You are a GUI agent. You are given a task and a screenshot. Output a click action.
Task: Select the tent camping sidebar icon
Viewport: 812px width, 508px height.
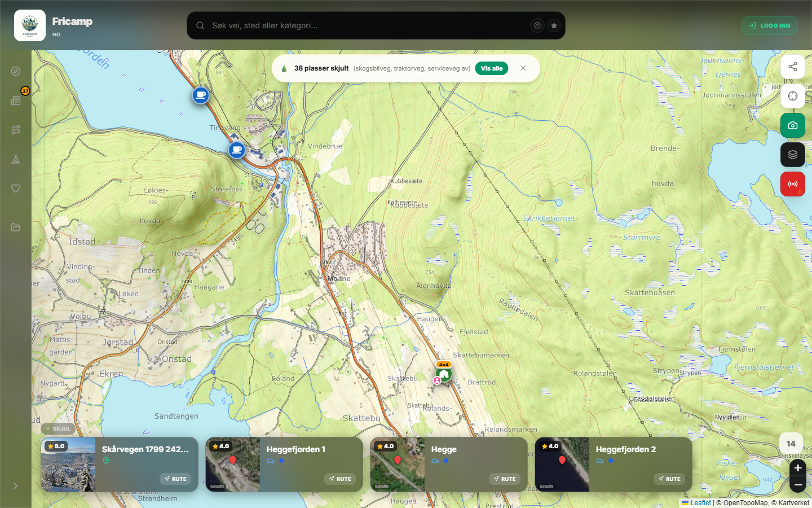pos(16,159)
